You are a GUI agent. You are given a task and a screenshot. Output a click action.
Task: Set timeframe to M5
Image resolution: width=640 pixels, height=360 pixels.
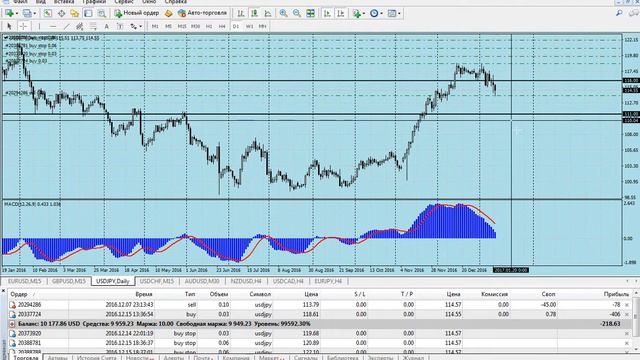click(x=168, y=26)
